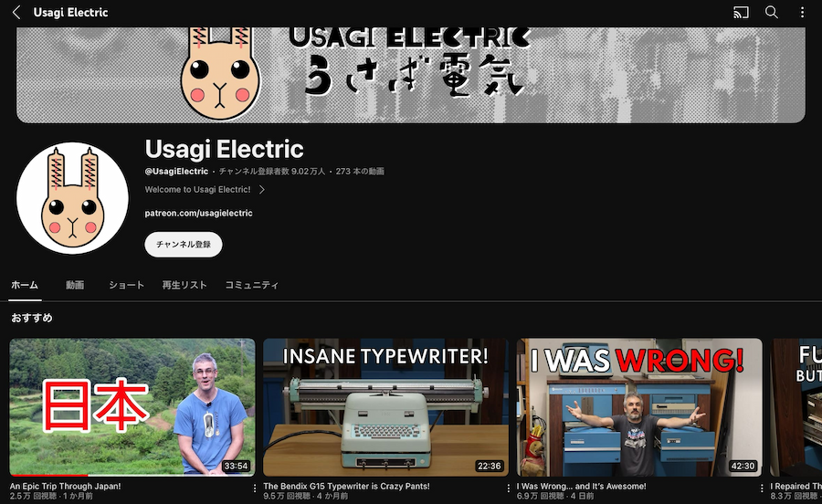Open the コミュニティ tab
The height and width of the screenshot is (504, 822).
pos(252,285)
